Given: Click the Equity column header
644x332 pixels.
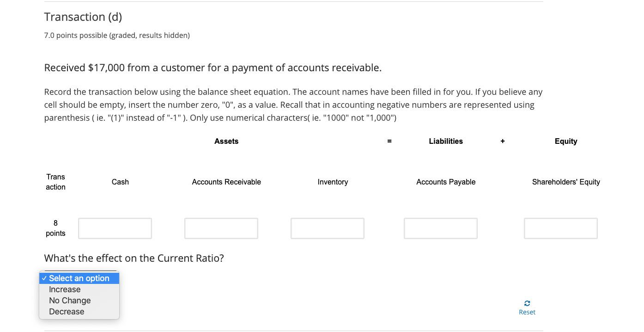Looking at the screenshot, I should tap(566, 141).
